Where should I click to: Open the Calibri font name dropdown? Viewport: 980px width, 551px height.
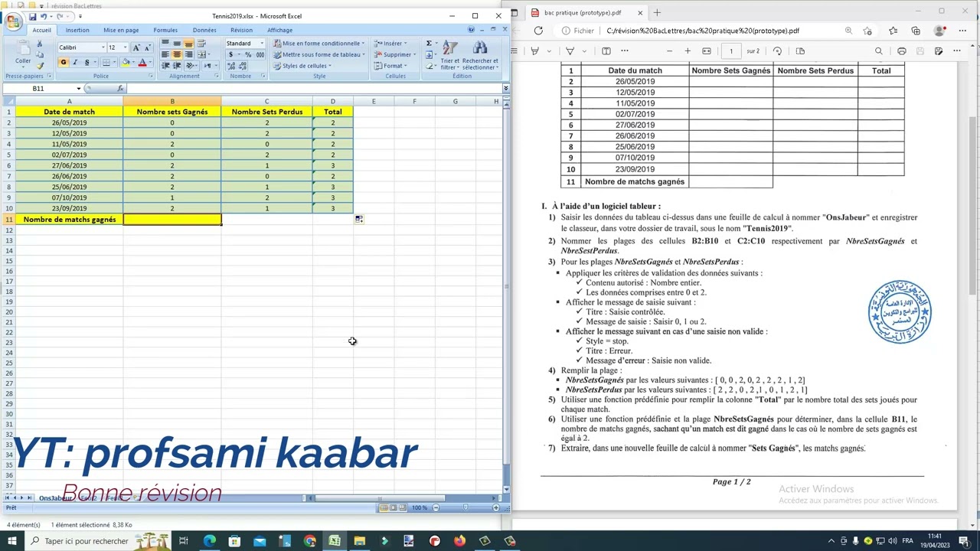click(x=103, y=47)
